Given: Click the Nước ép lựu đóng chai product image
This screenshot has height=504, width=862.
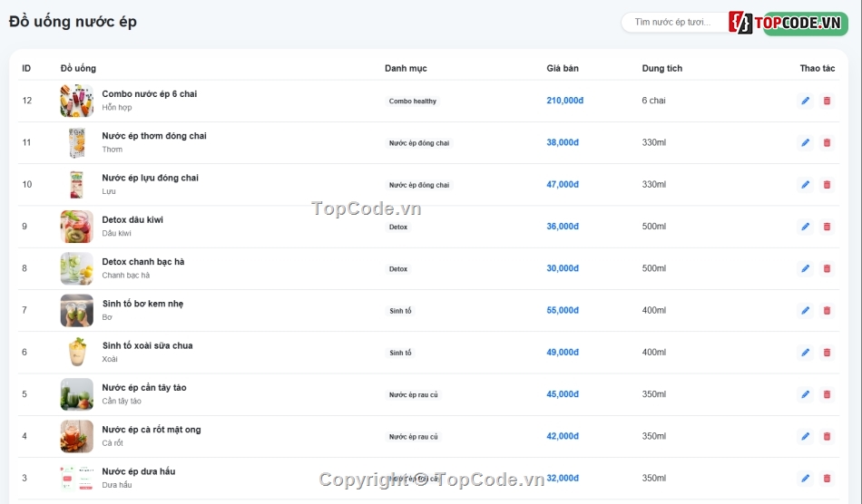Looking at the screenshot, I should click(77, 185).
